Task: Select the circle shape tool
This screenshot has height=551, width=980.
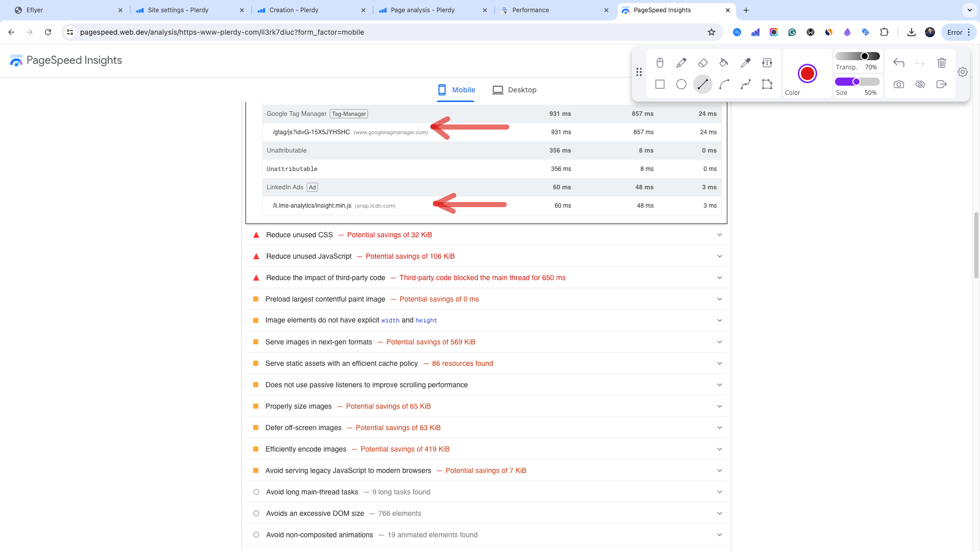Action: click(x=681, y=84)
